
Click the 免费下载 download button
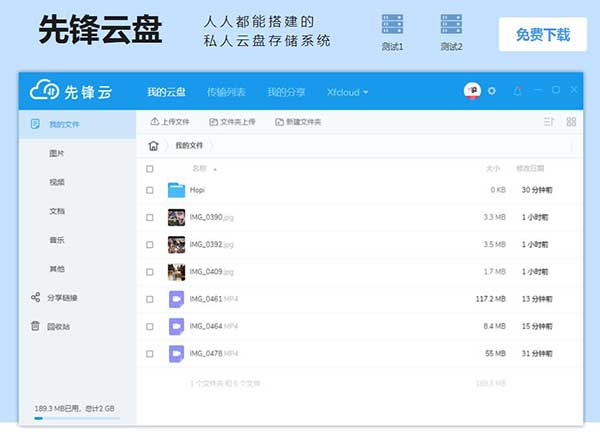(543, 34)
